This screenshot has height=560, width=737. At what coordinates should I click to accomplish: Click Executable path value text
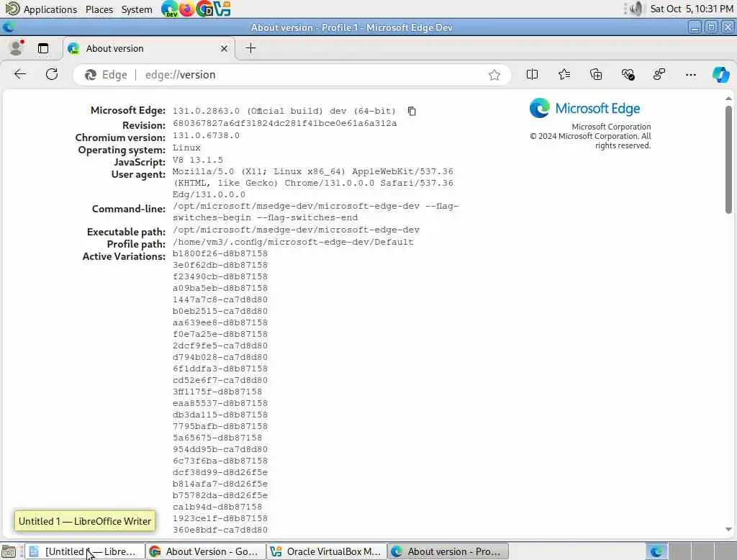(296, 230)
